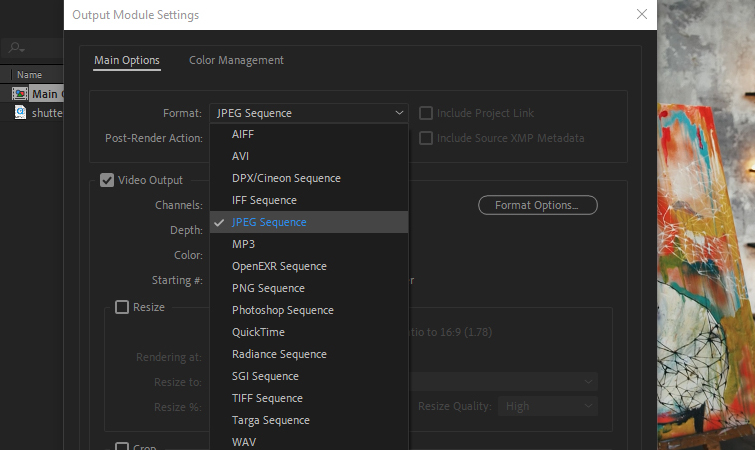Viewport: 755px width, 450px height.
Task: Collapse the Format dropdown showing JPEG Sequence
Action: pyautogui.click(x=308, y=113)
